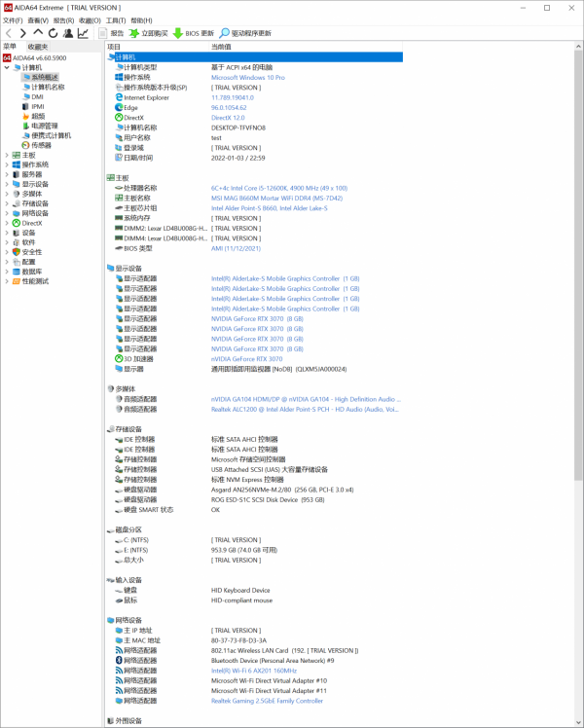Collapse the 计算机 tree node

tap(7, 68)
